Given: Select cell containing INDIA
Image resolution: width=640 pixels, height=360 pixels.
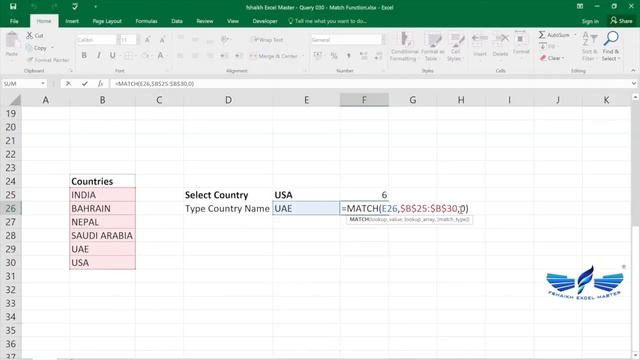Looking at the screenshot, I should point(102,195).
